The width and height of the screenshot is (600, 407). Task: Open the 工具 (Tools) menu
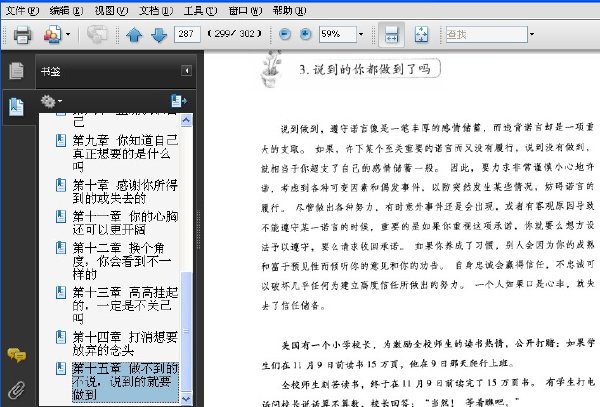pyautogui.click(x=200, y=11)
